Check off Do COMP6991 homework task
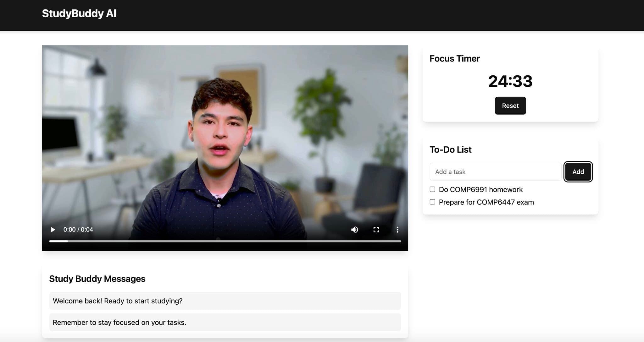Image resolution: width=644 pixels, height=342 pixels. (432, 189)
